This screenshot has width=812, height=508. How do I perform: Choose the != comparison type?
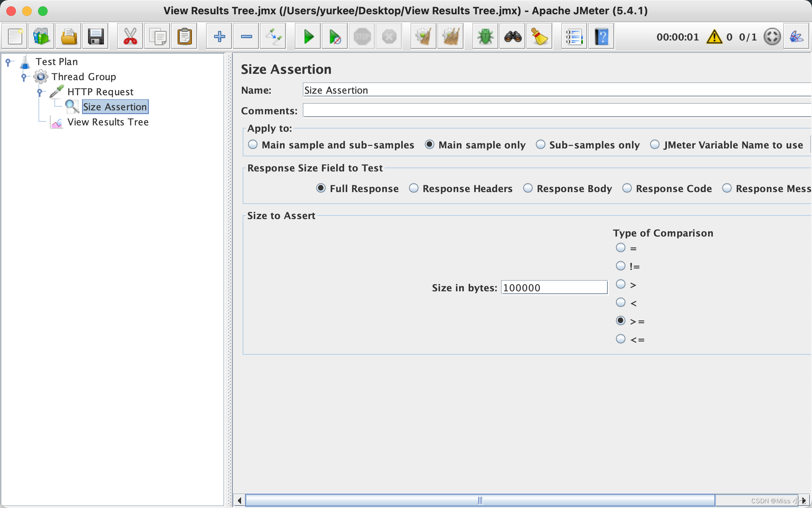click(620, 266)
